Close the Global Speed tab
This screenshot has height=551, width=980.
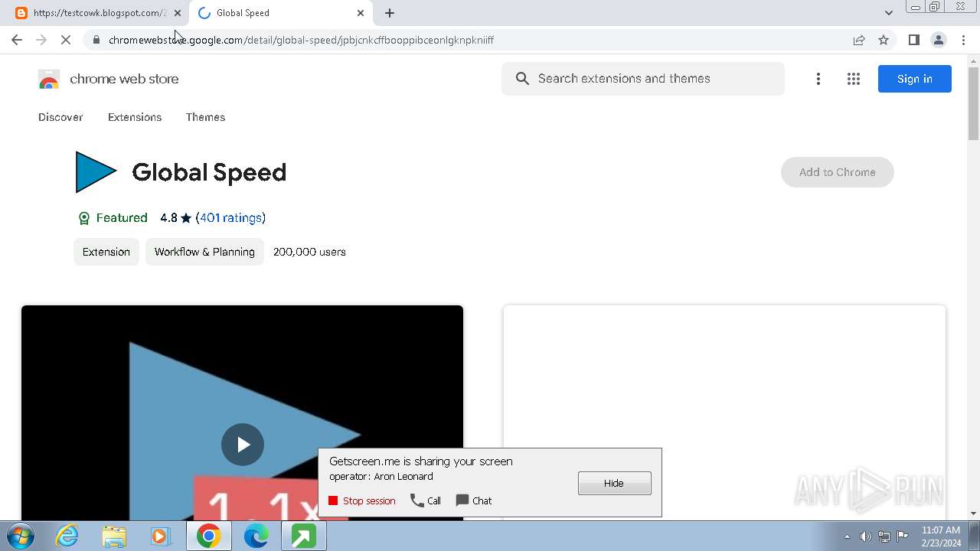(361, 13)
